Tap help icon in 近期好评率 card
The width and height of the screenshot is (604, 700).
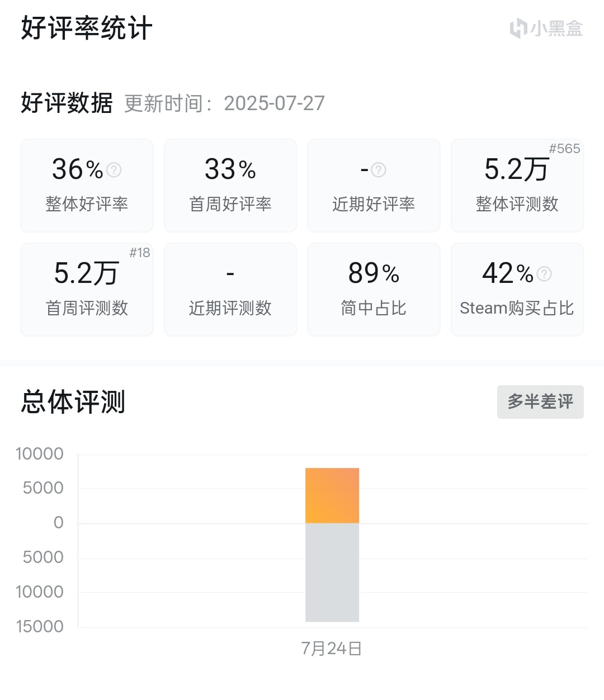point(379,169)
